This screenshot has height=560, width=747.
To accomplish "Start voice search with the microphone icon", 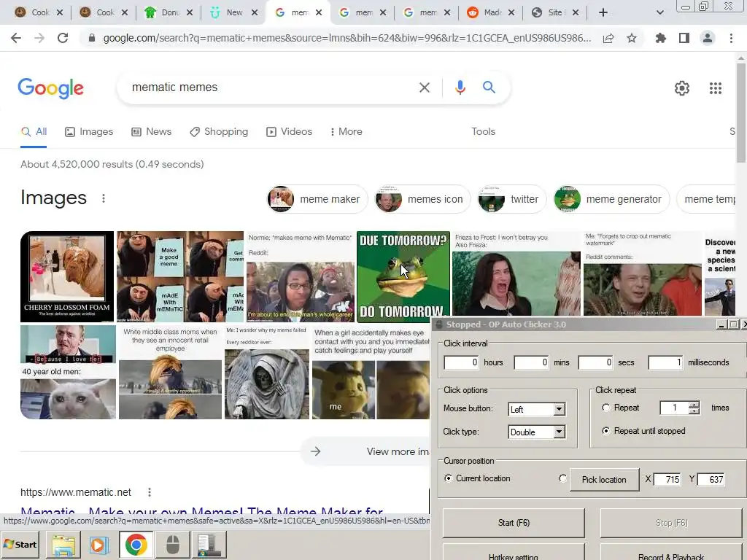I will click(460, 87).
